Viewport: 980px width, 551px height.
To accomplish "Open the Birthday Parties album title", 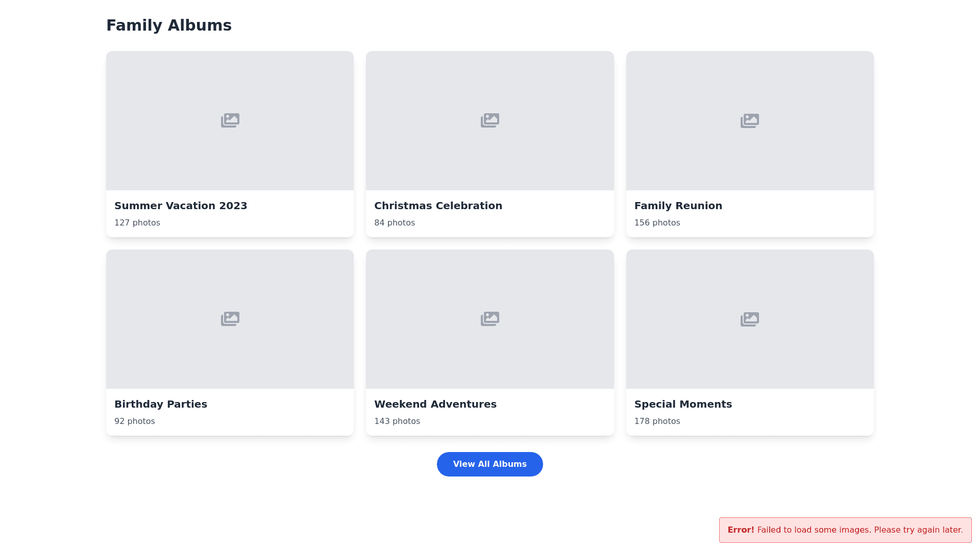I will pyautogui.click(x=161, y=404).
